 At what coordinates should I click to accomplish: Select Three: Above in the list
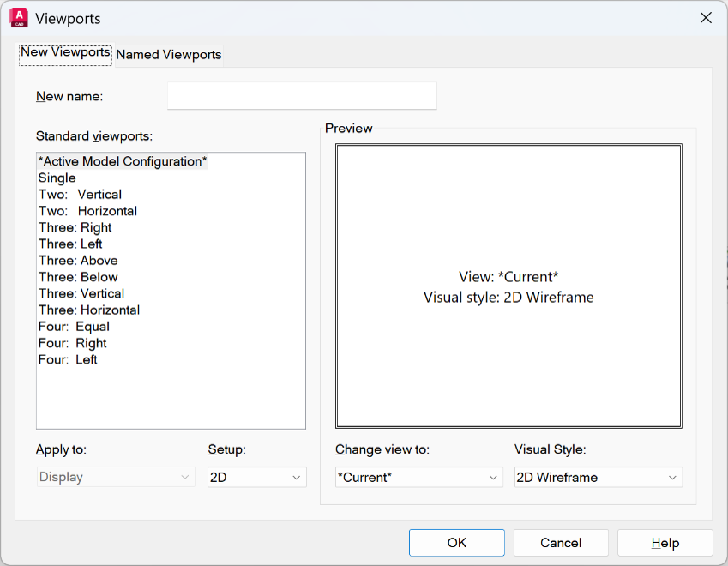pos(78,261)
